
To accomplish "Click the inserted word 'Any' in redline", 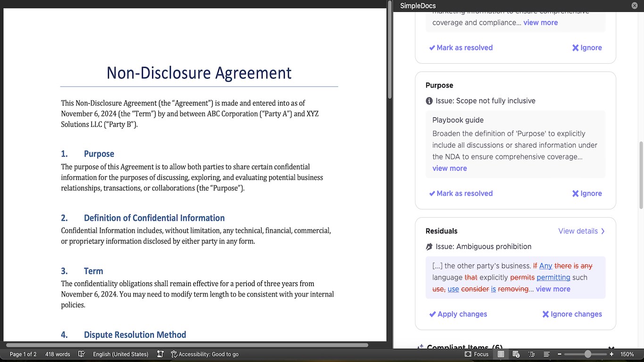I will tap(546, 266).
